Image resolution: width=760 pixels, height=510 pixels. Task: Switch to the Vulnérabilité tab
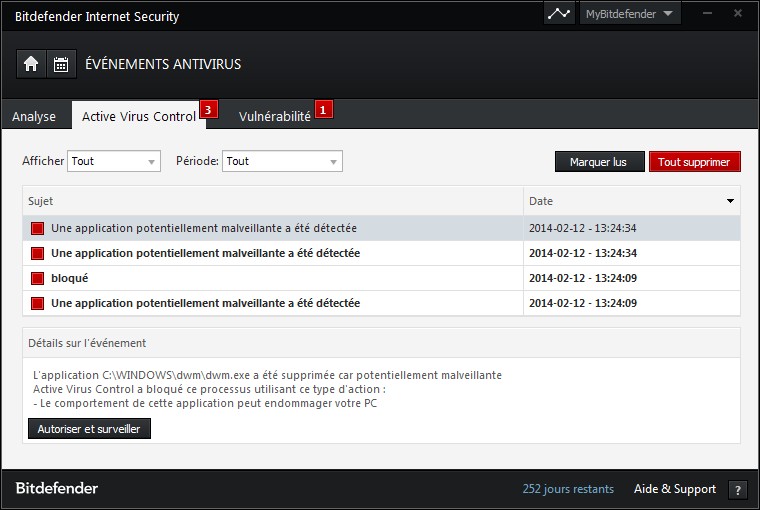275,117
